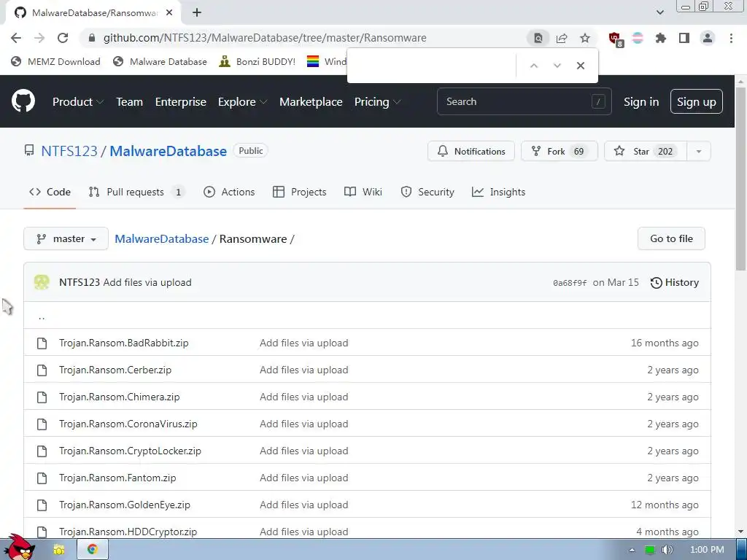Open the Chrome profile avatar
This screenshot has height=560, width=747.
(707, 38)
